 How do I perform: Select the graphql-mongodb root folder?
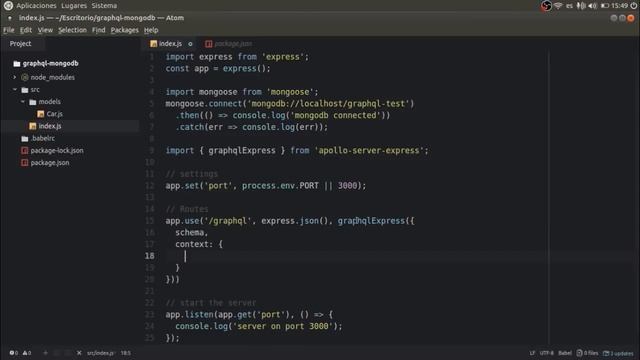pos(51,64)
